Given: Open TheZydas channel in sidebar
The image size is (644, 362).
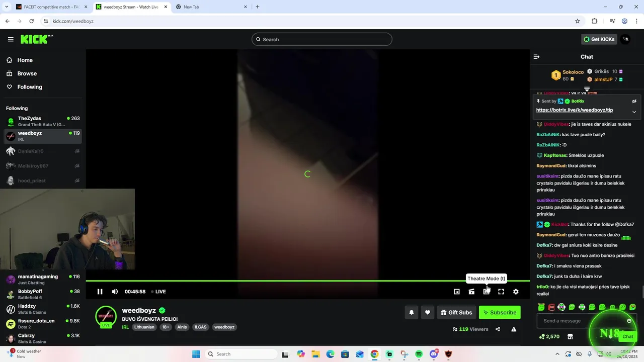Looking at the screenshot, I should tap(43, 121).
